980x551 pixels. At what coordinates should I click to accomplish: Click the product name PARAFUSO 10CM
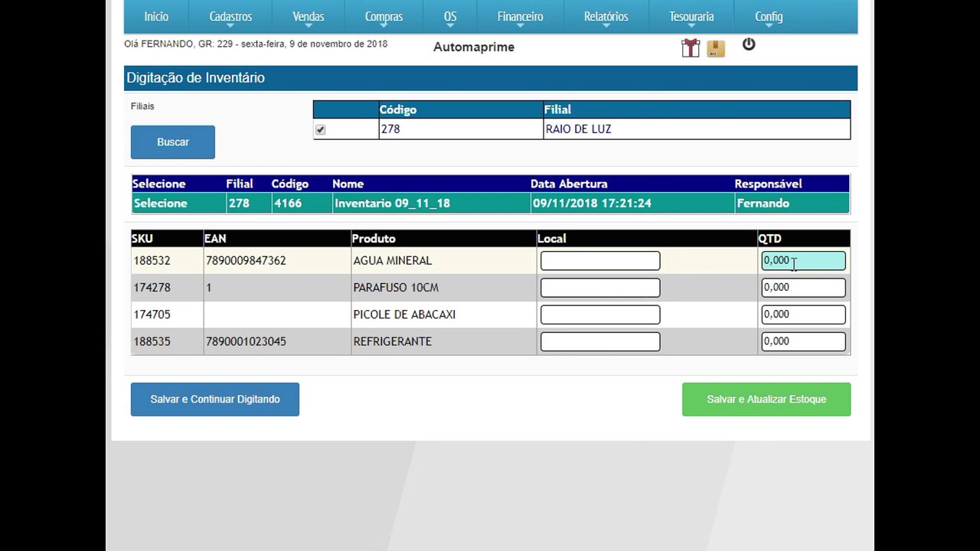pos(396,288)
